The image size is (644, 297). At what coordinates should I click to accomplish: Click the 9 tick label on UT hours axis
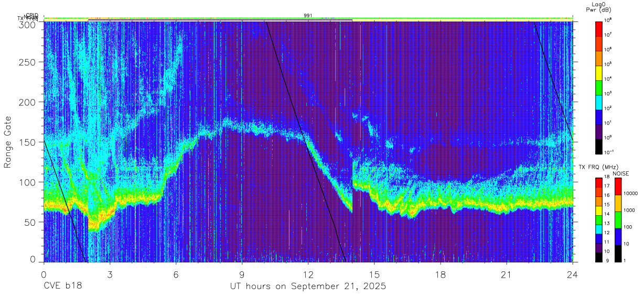click(242, 275)
